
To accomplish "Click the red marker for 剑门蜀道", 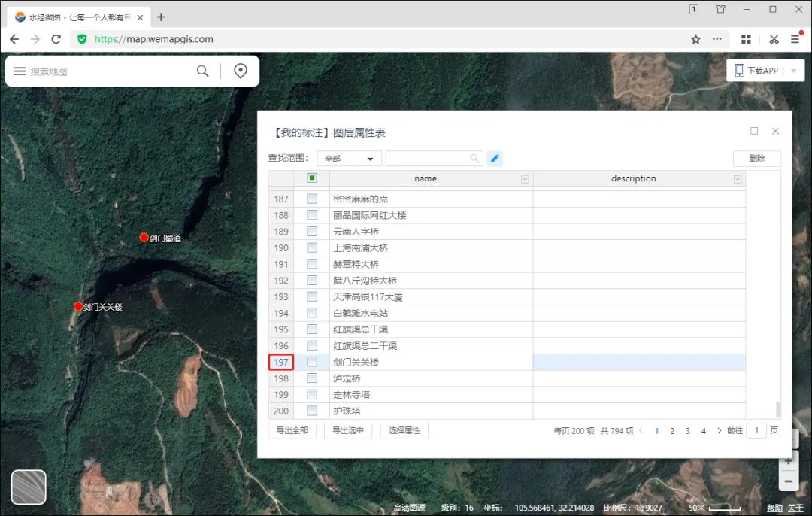I will click(x=144, y=237).
